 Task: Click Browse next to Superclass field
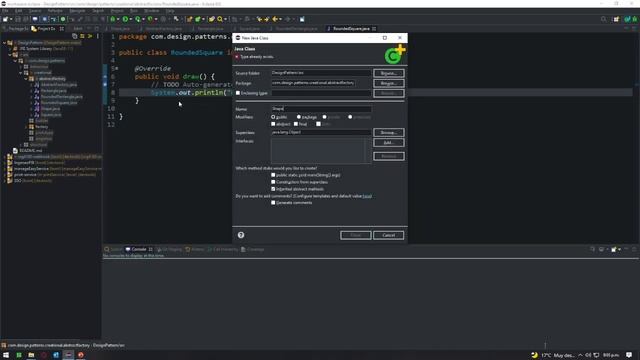pos(389,133)
